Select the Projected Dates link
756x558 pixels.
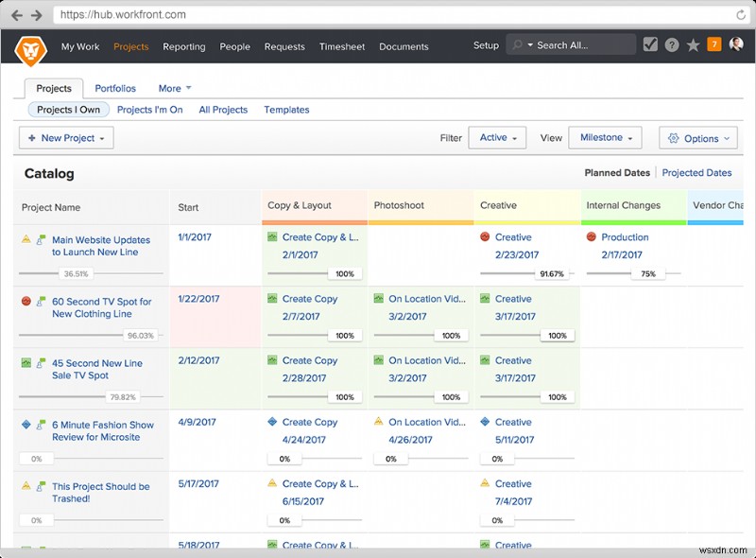[696, 172]
